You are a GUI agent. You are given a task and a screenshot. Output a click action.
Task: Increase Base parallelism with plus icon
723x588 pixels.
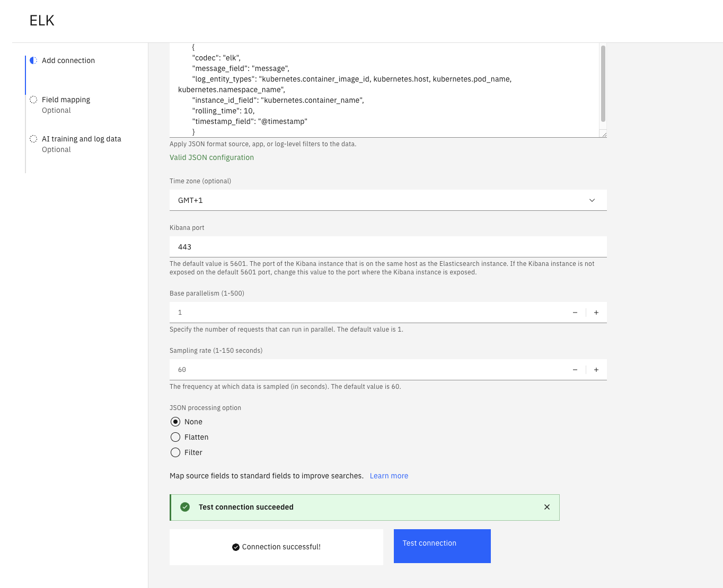pyautogui.click(x=596, y=313)
